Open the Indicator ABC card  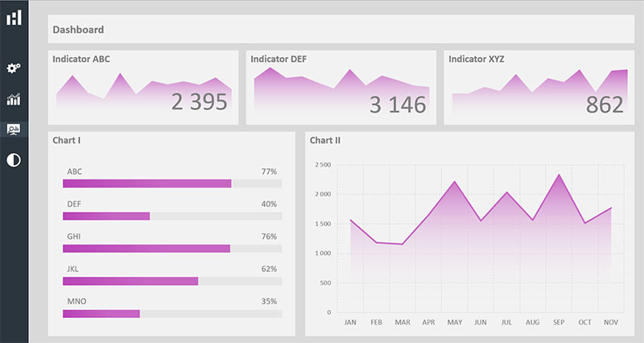coord(143,87)
